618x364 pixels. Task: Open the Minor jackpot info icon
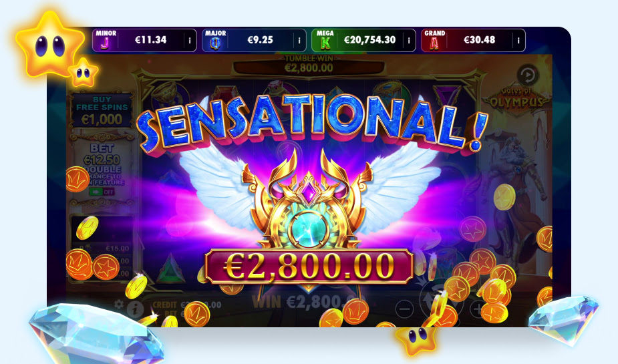click(x=190, y=40)
